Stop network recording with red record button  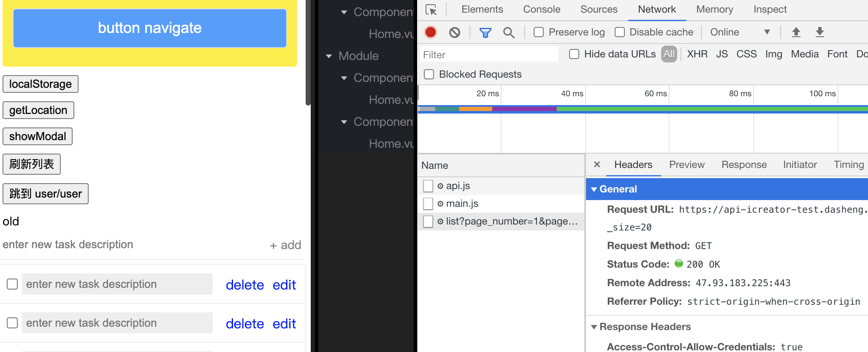pos(431,32)
